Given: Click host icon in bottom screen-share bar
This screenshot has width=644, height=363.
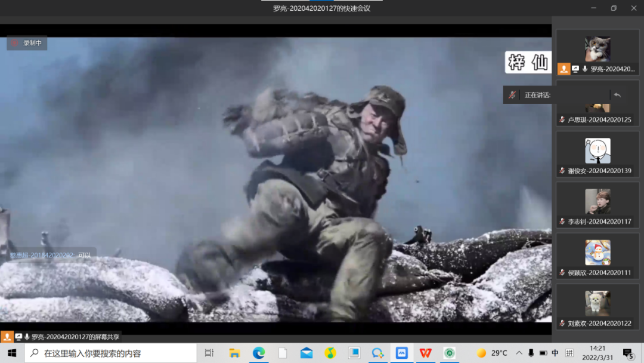Looking at the screenshot, I should [x=7, y=337].
